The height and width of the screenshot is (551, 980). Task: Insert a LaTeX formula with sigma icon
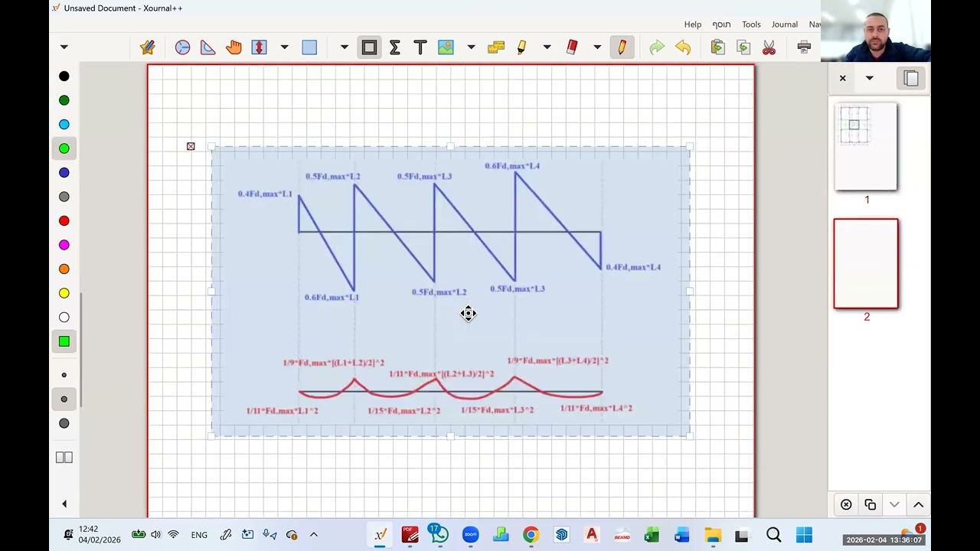[394, 47]
